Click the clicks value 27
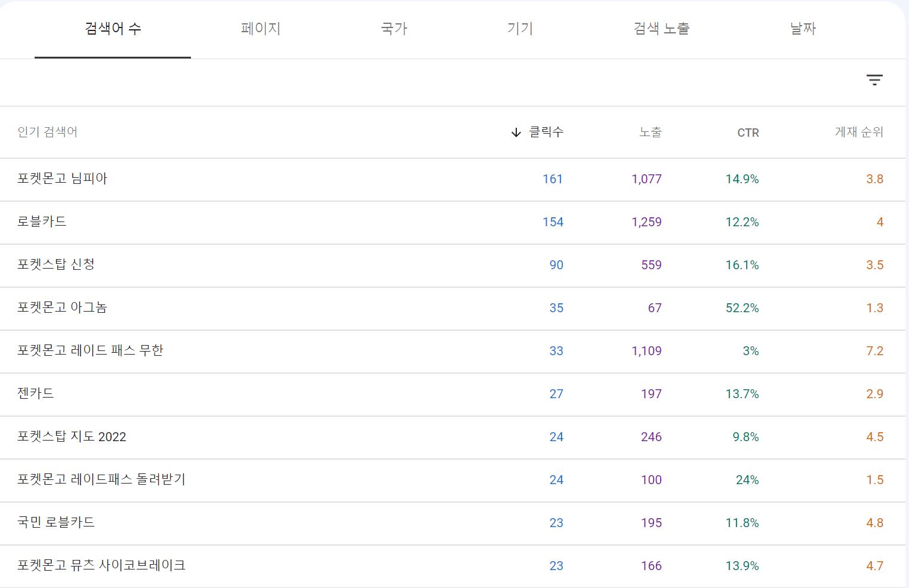The width and height of the screenshot is (909, 588). [x=556, y=394]
